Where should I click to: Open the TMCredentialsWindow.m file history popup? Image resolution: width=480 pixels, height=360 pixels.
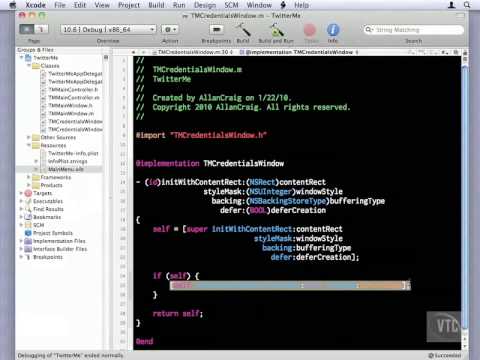point(192,52)
